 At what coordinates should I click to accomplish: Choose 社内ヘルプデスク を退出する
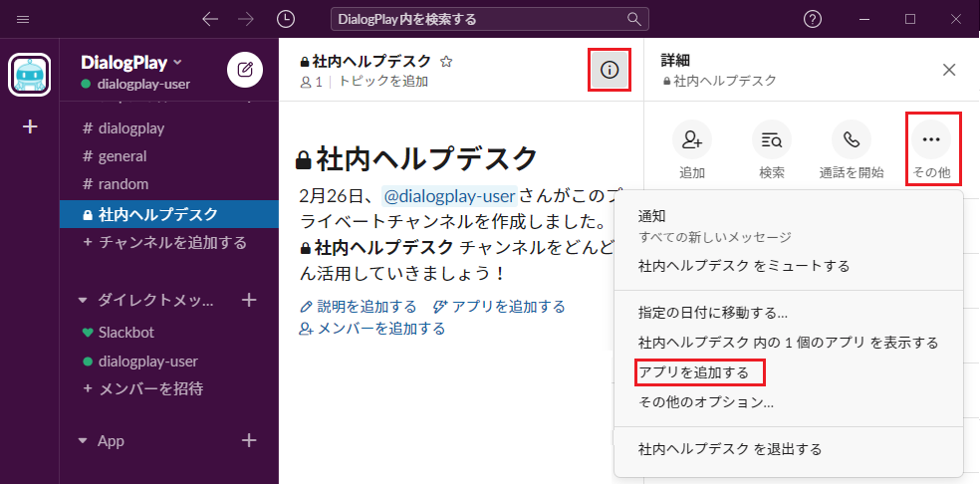click(x=788, y=449)
